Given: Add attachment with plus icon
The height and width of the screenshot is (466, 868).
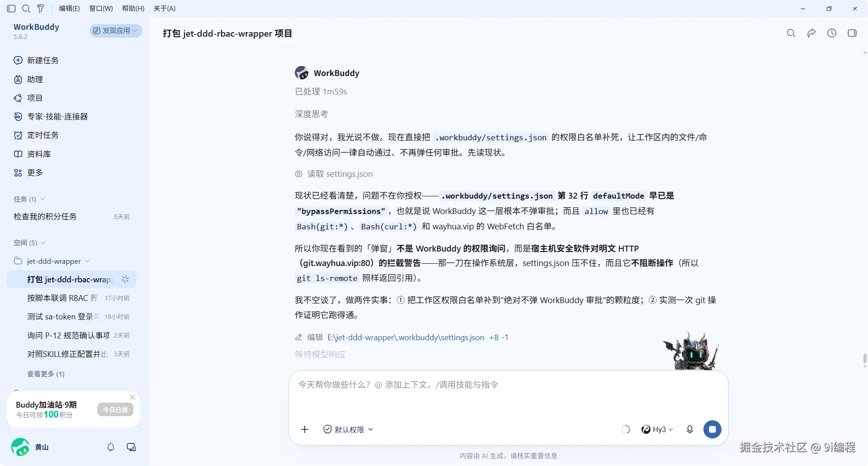Looking at the screenshot, I should click(x=305, y=429).
